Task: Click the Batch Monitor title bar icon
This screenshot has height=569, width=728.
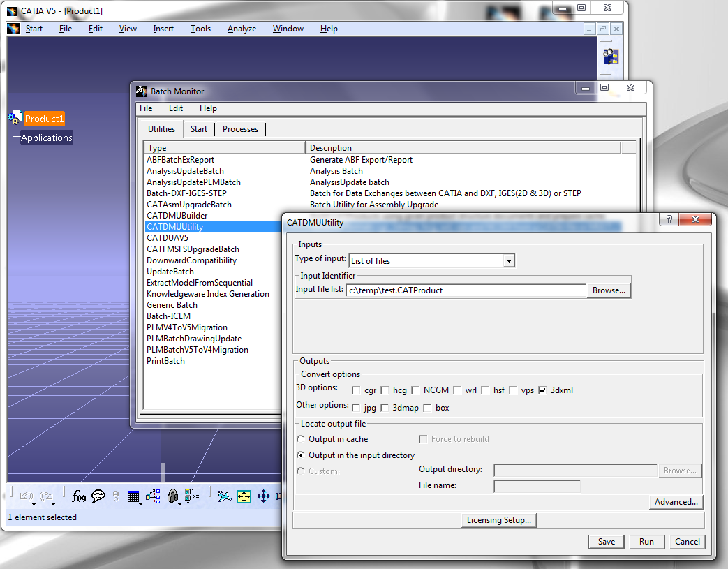Action: (141, 91)
